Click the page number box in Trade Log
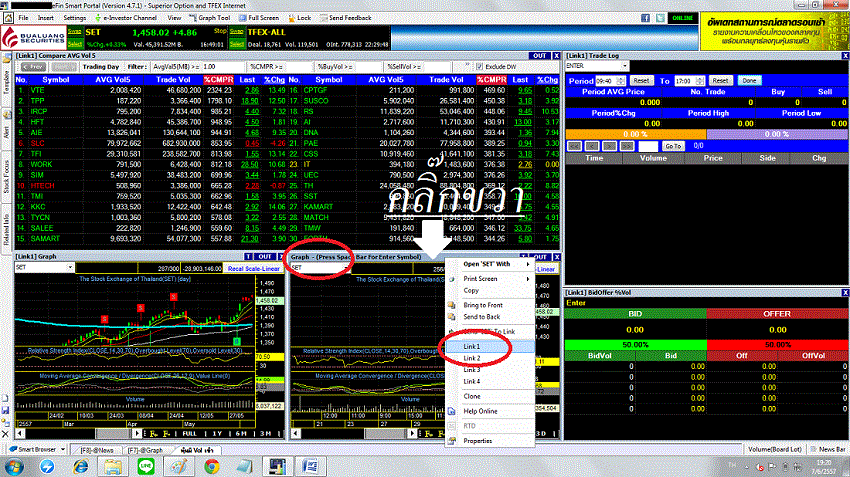Image resolution: width=850 pixels, height=477 pixels. pos(648,146)
